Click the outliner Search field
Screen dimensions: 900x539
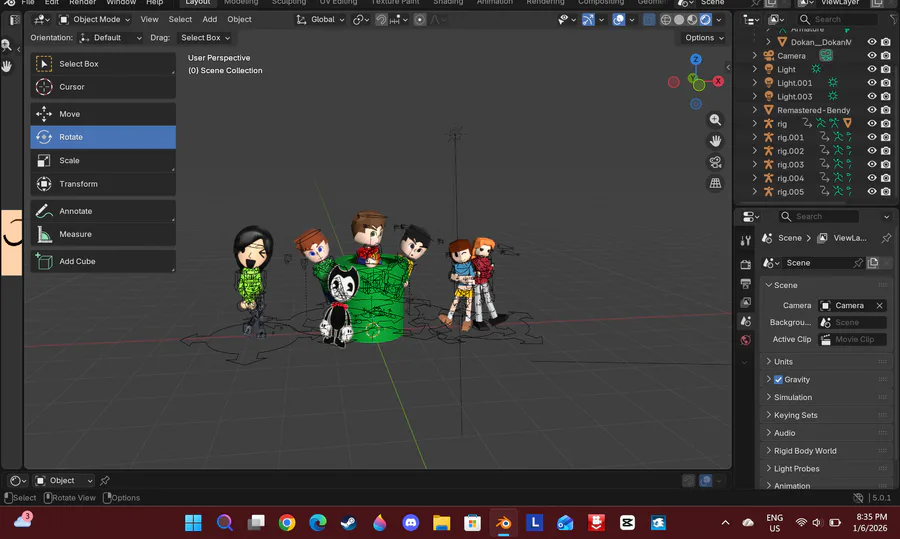click(x=838, y=20)
